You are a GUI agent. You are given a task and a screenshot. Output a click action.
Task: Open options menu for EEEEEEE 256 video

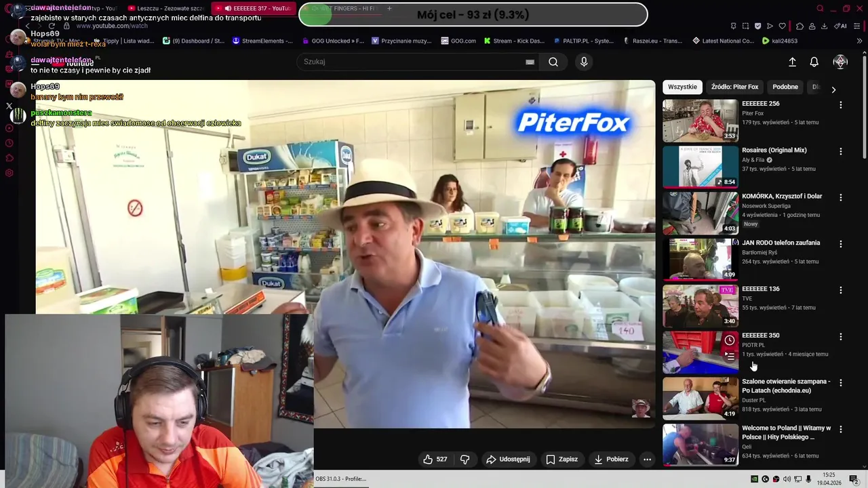pyautogui.click(x=840, y=105)
